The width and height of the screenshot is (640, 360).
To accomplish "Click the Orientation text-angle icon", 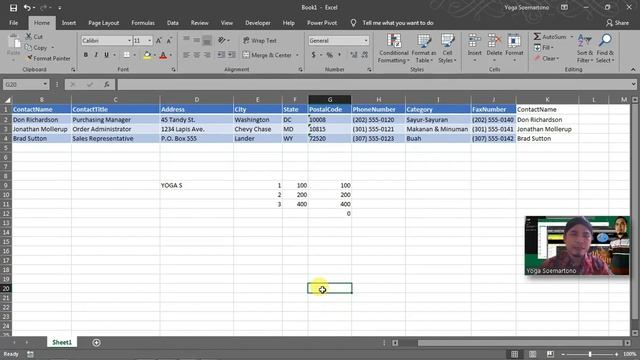I will [222, 40].
